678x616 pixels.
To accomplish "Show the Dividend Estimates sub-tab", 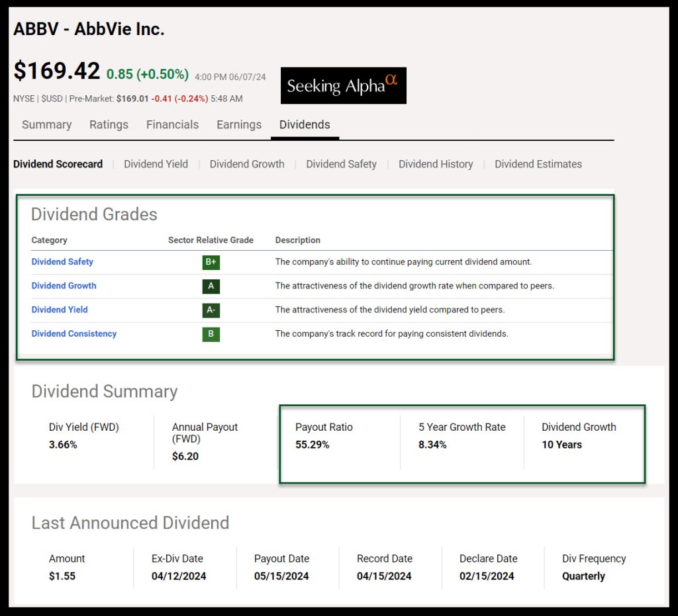I will point(538,164).
